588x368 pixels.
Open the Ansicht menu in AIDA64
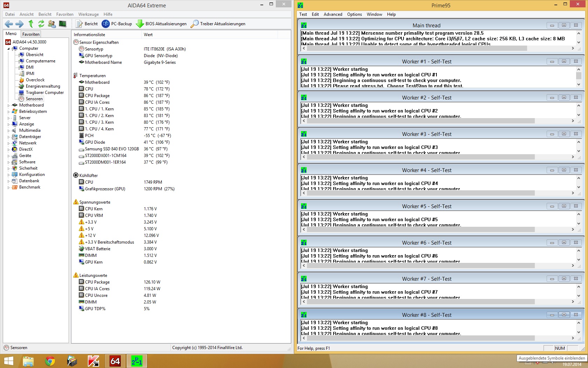[27, 14]
